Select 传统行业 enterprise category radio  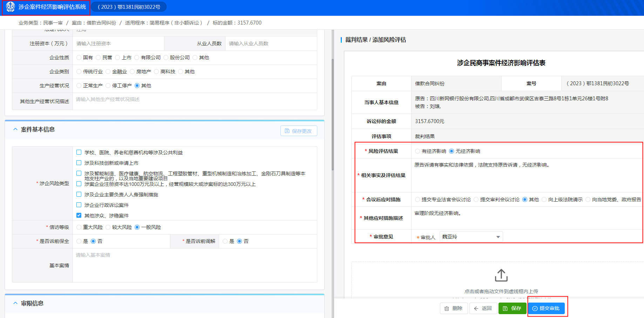[79, 72]
